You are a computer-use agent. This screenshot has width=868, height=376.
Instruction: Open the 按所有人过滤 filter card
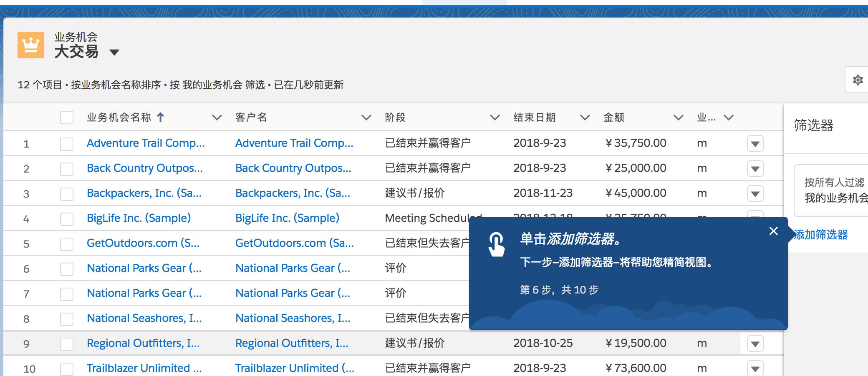[831, 191]
